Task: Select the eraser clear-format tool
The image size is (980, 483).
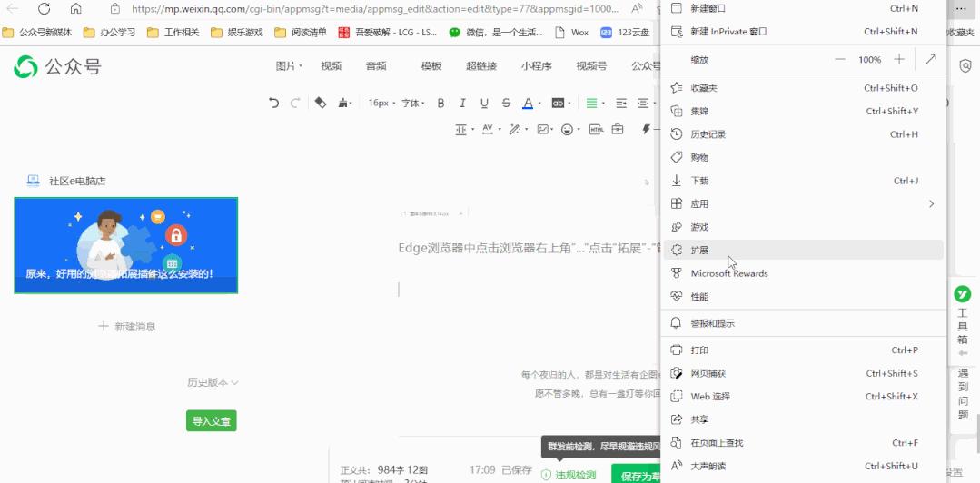Action: (x=320, y=103)
